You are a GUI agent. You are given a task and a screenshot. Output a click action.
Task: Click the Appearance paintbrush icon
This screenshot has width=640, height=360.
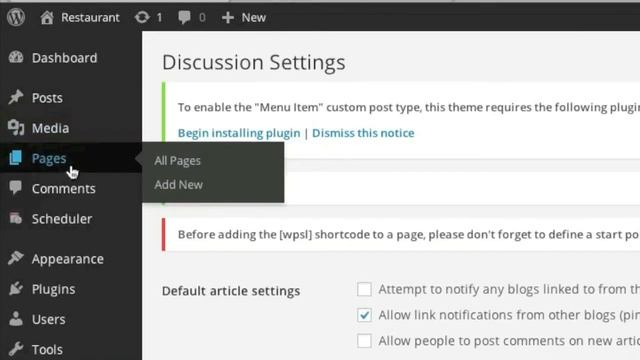coord(16,258)
